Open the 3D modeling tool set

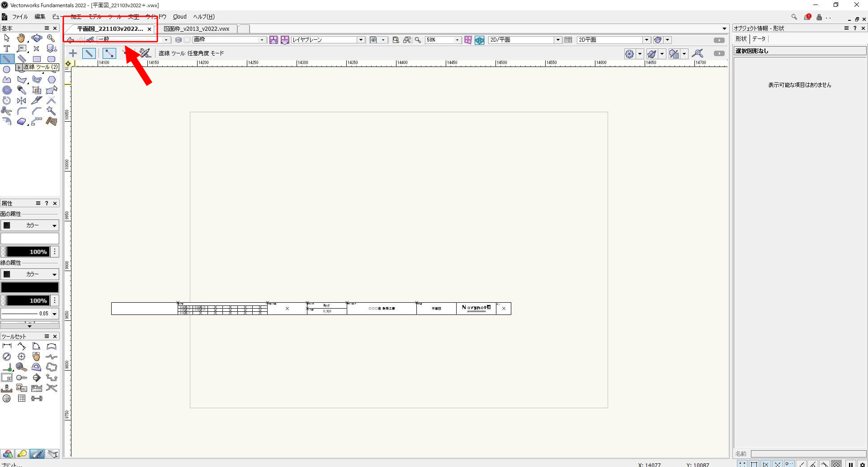point(8,454)
